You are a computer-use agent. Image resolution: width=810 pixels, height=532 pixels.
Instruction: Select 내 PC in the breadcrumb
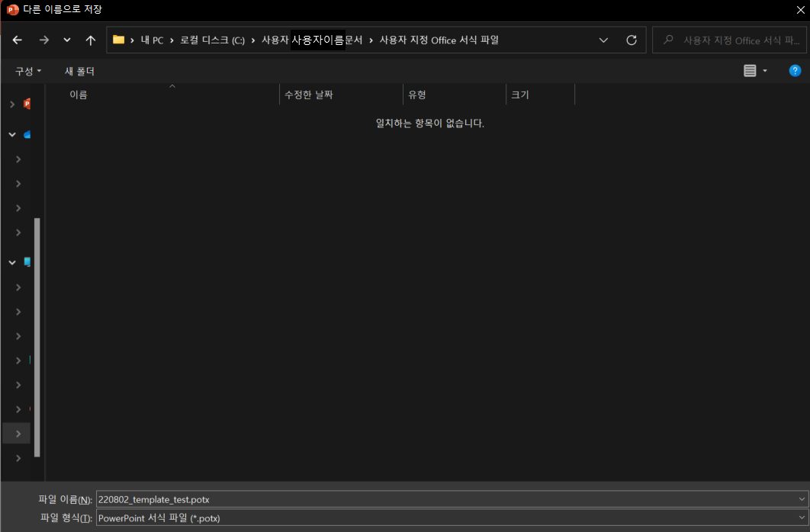point(152,40)
